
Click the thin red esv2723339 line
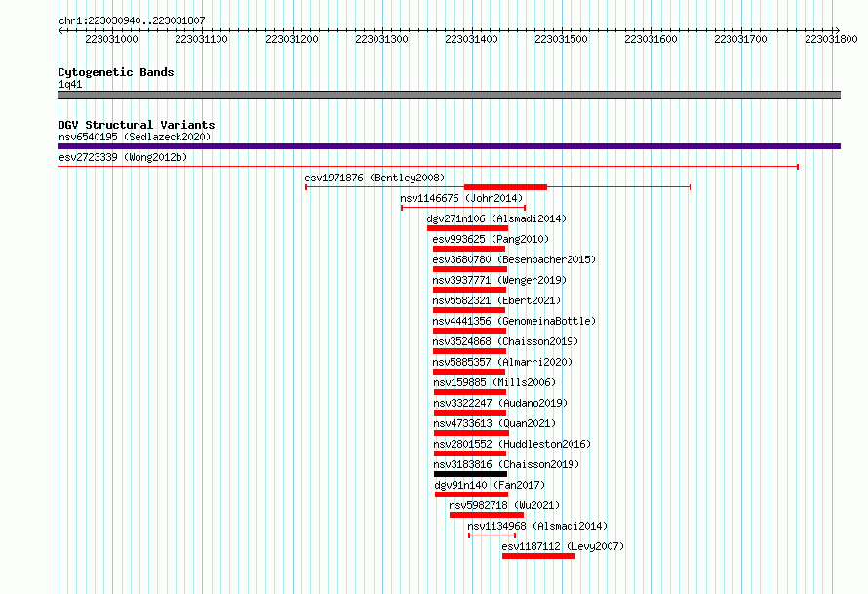[x=428, y=167]
